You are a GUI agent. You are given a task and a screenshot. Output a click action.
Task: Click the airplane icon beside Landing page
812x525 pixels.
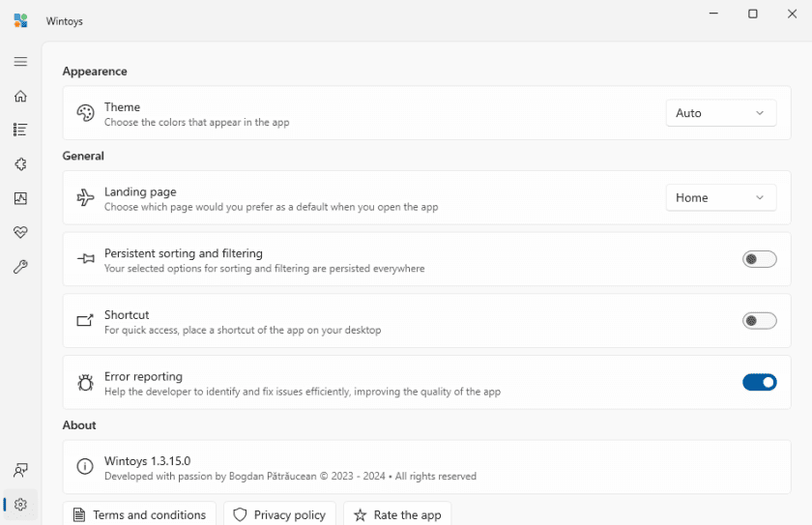(x=85, y=197)
